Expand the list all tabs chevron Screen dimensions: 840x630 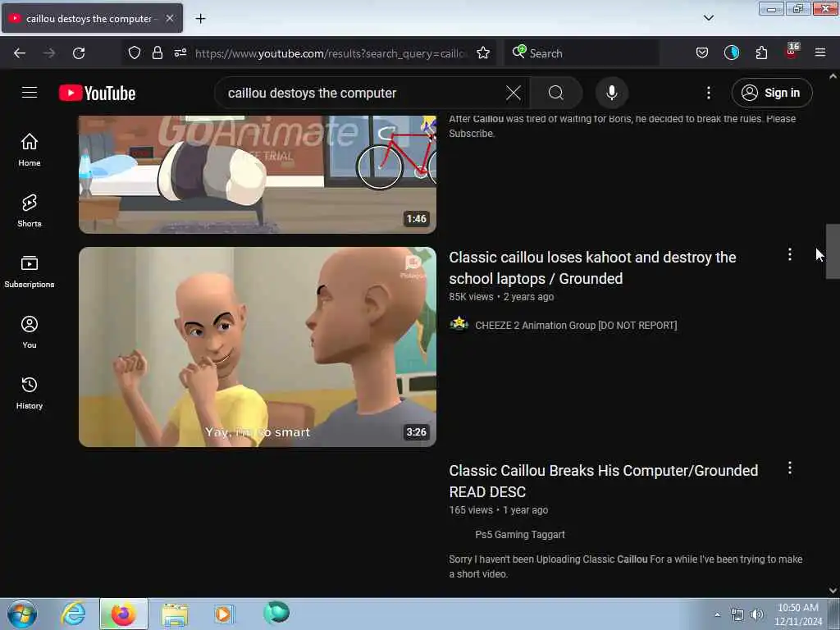point(708,18)
